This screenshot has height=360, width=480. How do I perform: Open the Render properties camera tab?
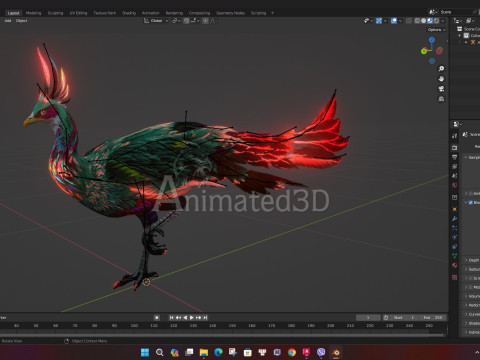(455, 148)
